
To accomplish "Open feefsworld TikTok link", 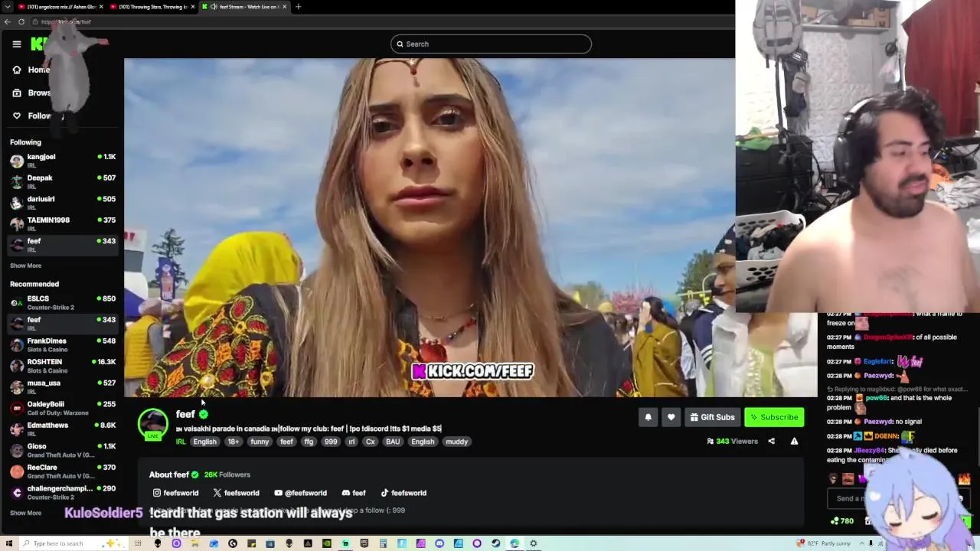I will coord(403,493).
